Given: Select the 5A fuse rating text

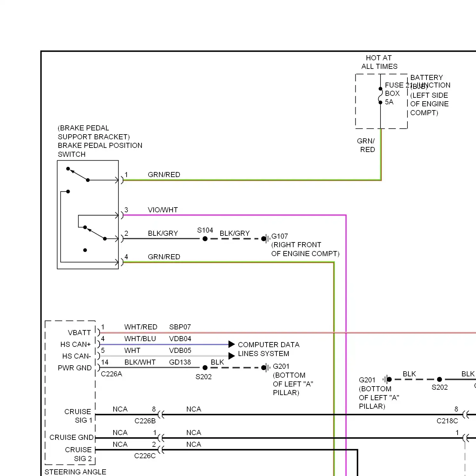Looking at the screenshot, I should coord(389,102).
